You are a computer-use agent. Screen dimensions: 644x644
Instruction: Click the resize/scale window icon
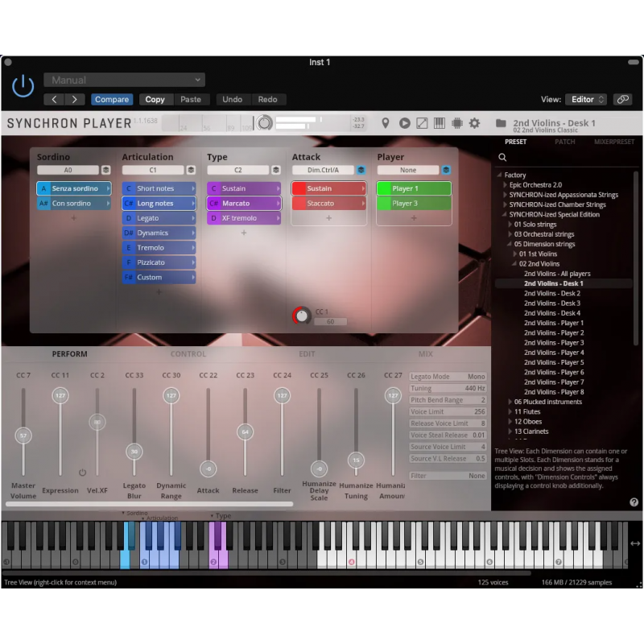click(422, 122)
